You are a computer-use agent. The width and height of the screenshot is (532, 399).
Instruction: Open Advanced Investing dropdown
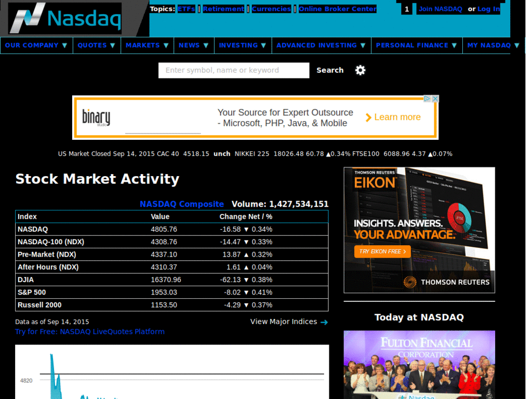click(x=321, y=46)
